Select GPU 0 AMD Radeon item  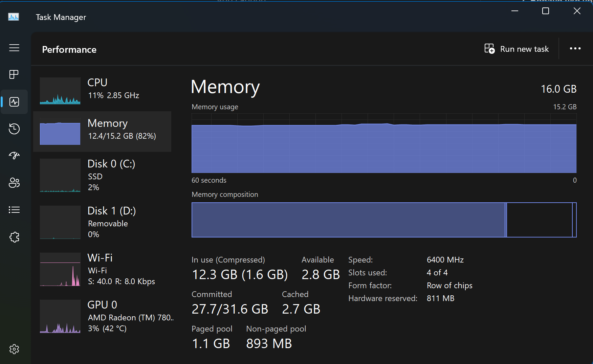(x=102, y=316)
